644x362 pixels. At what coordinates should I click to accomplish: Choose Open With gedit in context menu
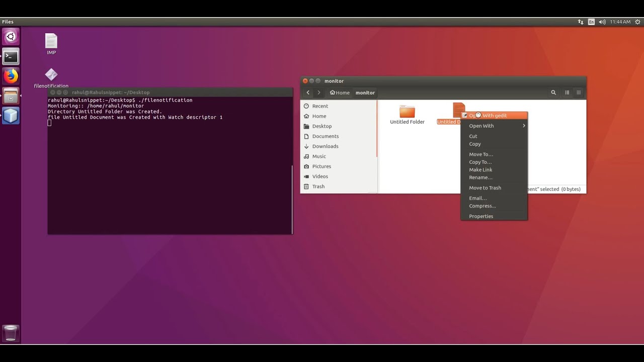tap(494, 116)
